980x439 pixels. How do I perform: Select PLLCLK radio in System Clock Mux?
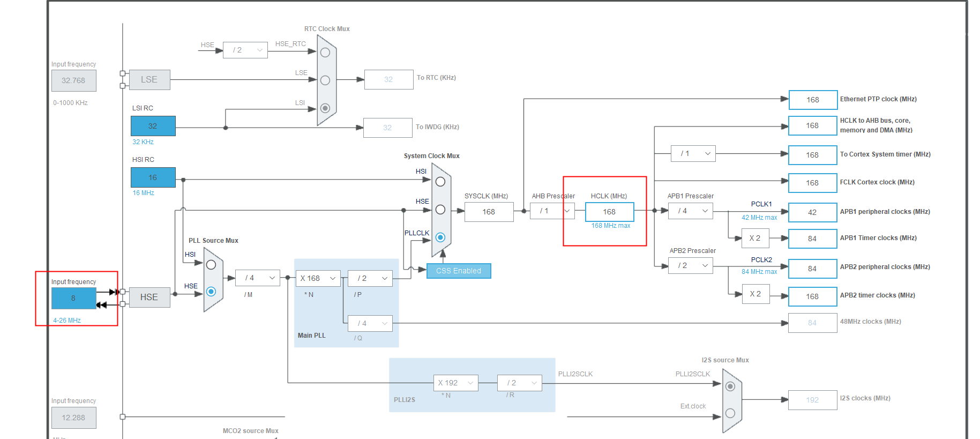pos(440,237)
